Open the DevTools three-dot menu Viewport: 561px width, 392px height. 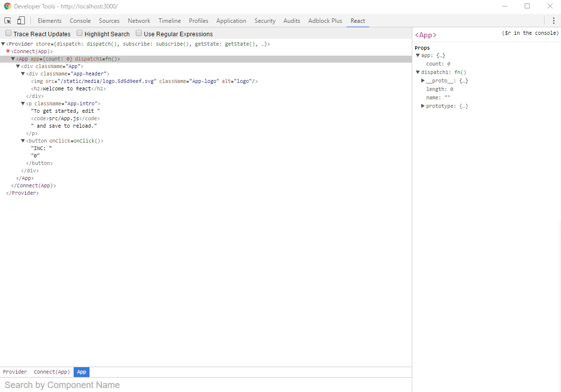coord(554,21)
